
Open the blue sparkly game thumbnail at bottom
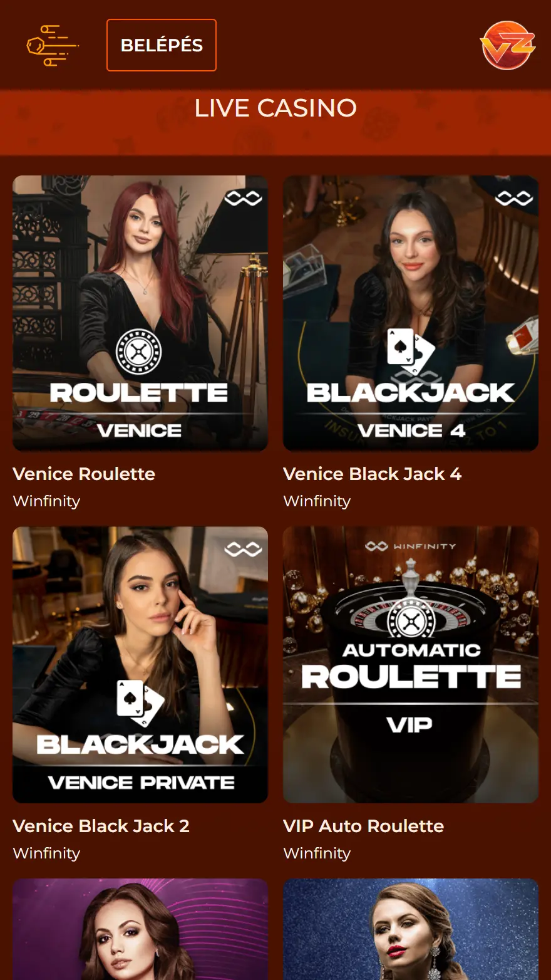(x=411, y=929)
